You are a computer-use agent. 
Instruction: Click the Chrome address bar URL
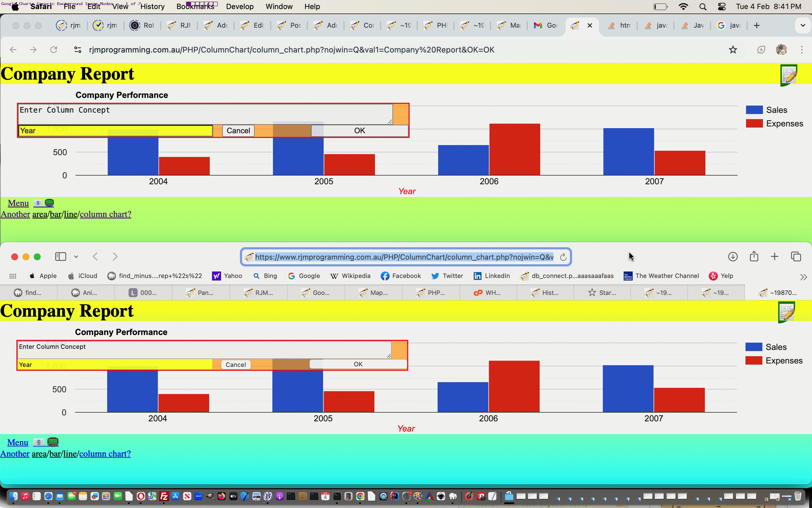[x=292, y=50]
